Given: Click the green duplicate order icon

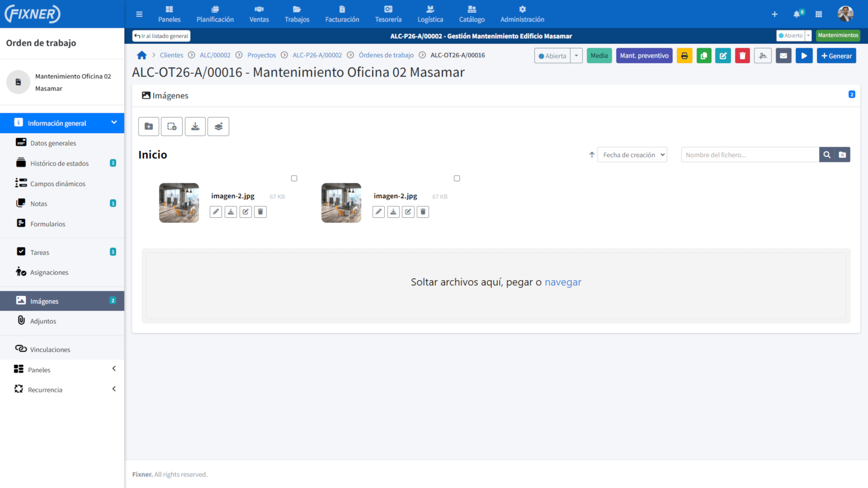Looking at the screenshot, I should click(x=704, y=56).
